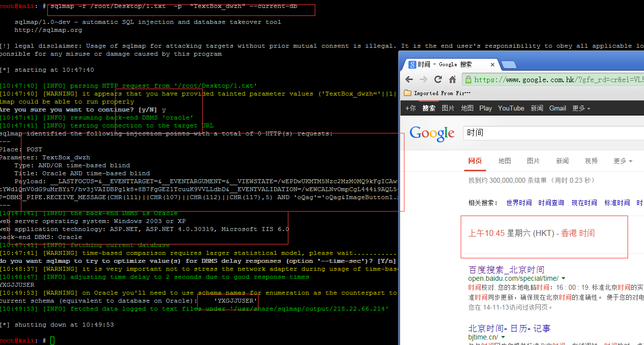This screenshot has width=644, height=345.
Task: Select the 时间 - Google 搜索 tab
Action: pyautogui.click(x=449, y=64)
